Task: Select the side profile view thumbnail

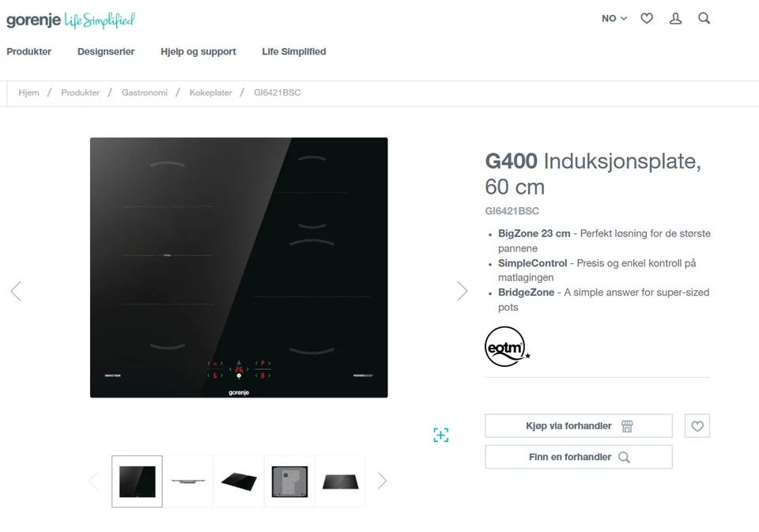Action: click(x=188, y=481)
